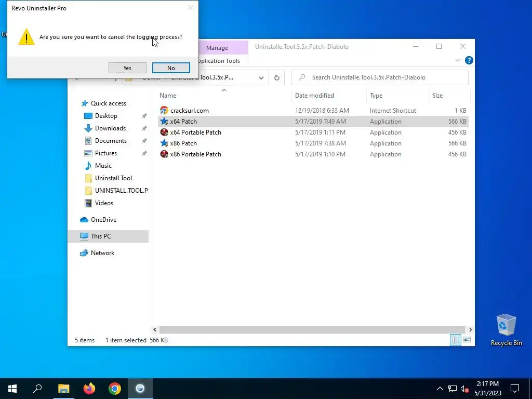The width and height of the screenshot is (532, 399).
Task: Close the File Explorer window
Action: [x=463, y=46]
